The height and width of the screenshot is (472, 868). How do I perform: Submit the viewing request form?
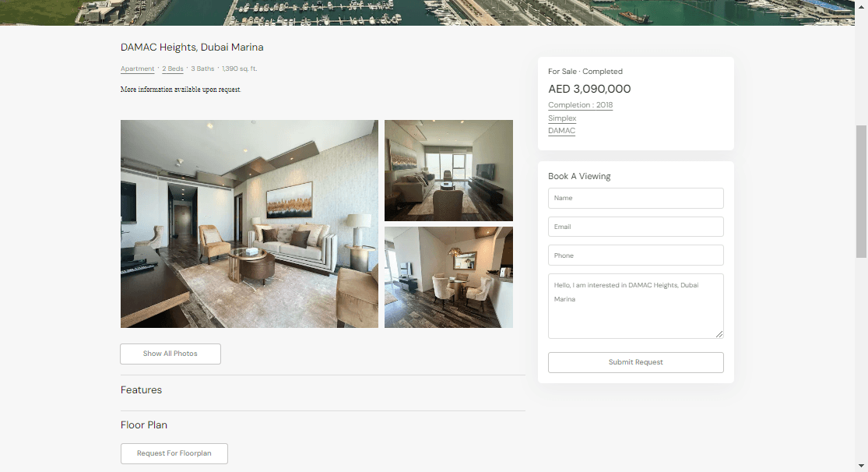coord(635,362)
